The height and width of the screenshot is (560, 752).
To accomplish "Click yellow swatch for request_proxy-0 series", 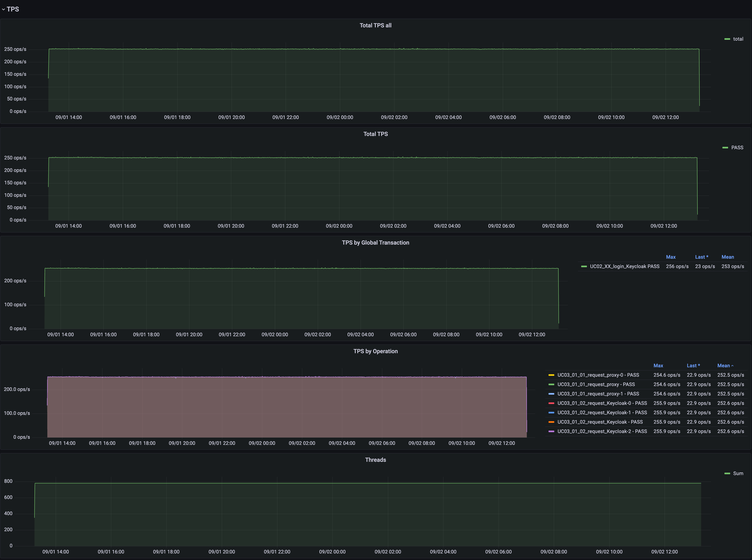I will (x=551, y=375).
